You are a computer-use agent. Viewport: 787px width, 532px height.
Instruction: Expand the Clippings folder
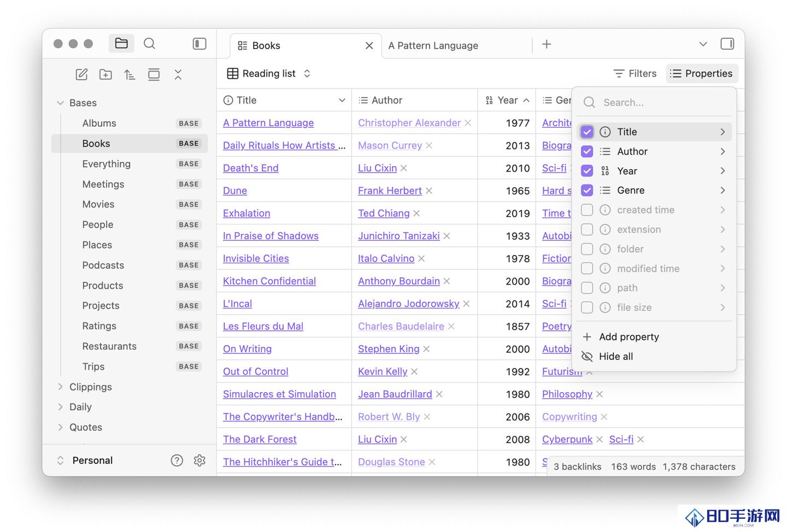[60, 387]
